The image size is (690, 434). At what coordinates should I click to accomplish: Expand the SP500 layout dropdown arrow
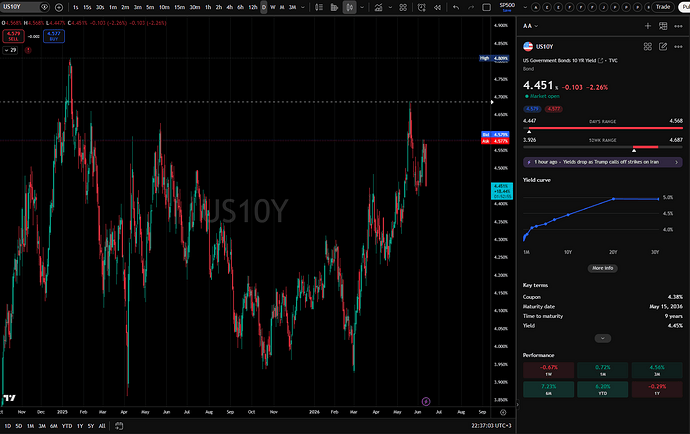pyautogui.click(x=525, y=7)
